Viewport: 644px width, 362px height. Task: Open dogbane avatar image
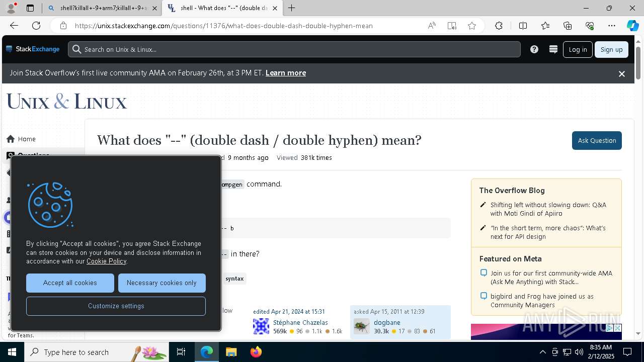pyautogui.click(x=362, y=326)
